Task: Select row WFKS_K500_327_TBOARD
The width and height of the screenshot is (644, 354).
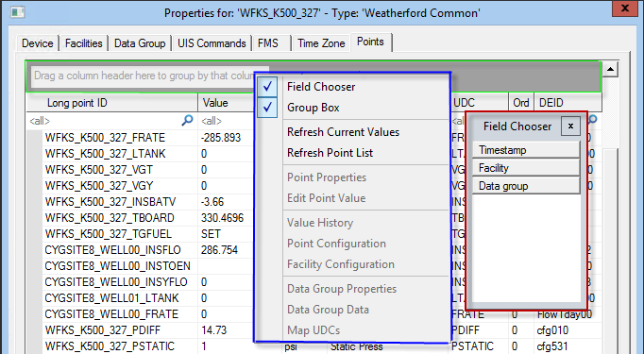Action: [x=110, y=218]
